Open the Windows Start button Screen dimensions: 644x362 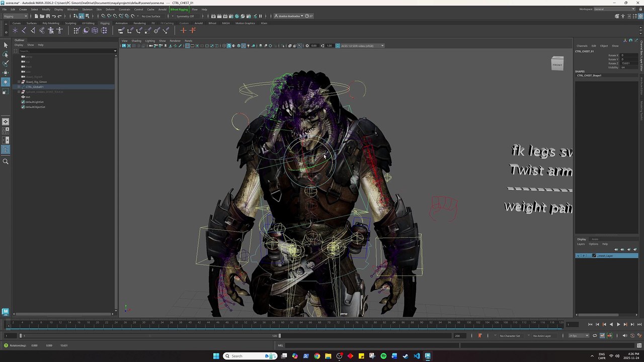coord(216,356)
